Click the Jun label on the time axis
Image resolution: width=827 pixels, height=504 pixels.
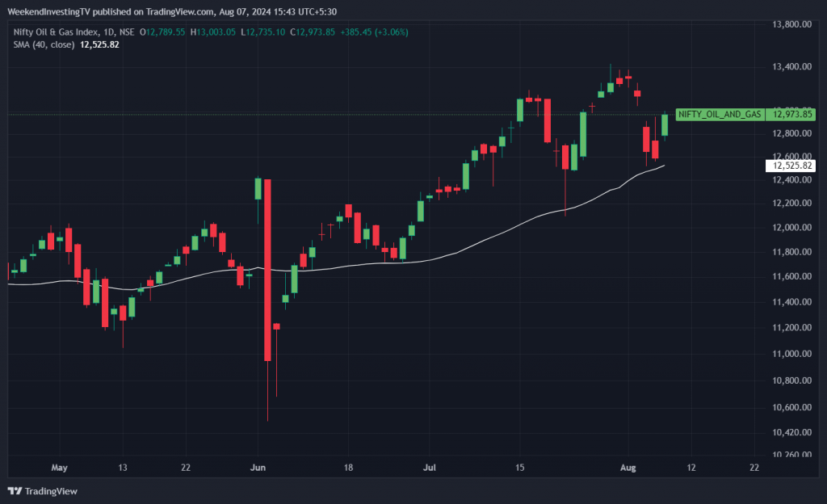[258, 467]
